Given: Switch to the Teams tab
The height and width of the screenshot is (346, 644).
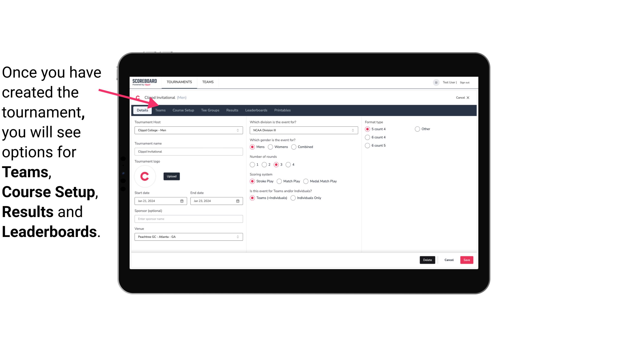Looking at the screenshot, I should (160, 110).
